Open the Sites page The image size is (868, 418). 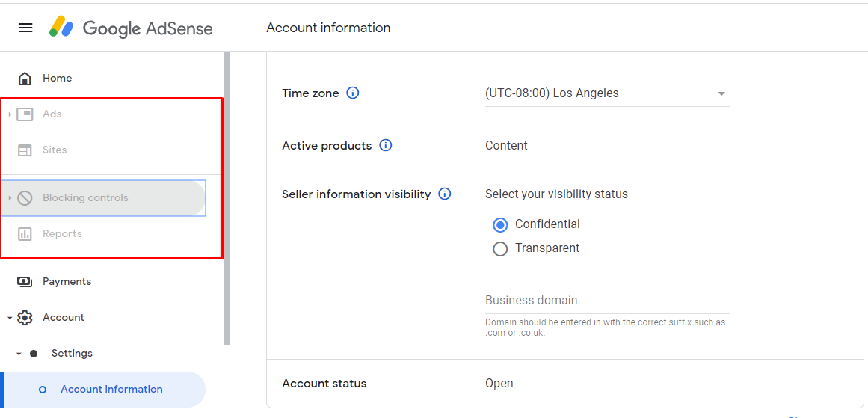(x=55, y=150)
